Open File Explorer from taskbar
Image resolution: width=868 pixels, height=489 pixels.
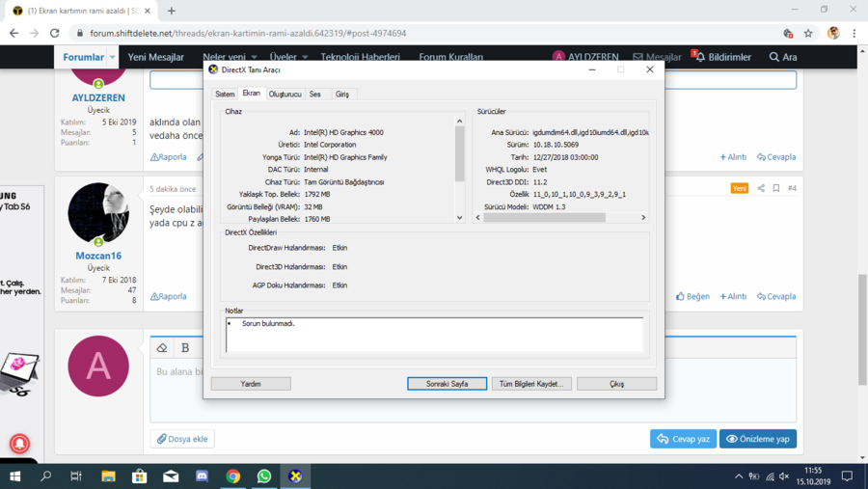(108, 476)
